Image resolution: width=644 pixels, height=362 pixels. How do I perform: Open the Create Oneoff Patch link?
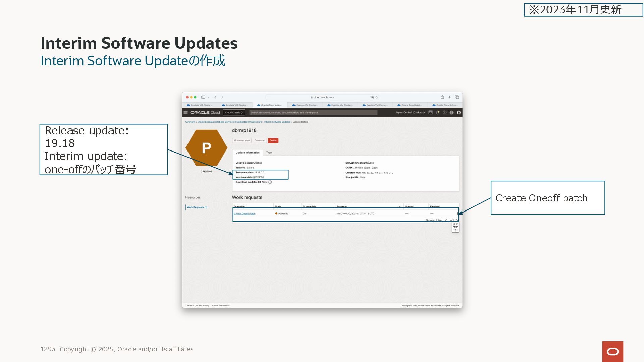[x=245, y=214]
